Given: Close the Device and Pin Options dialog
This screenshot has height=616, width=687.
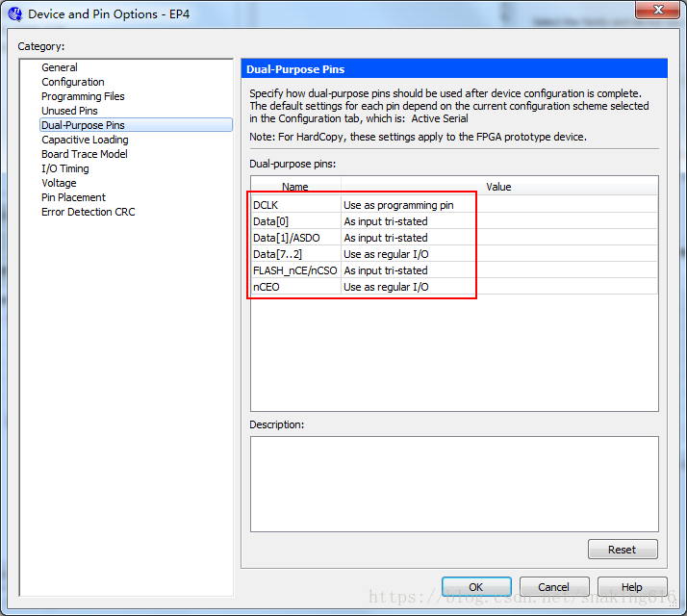Looking at the screenshot, I should click(657, 10).
